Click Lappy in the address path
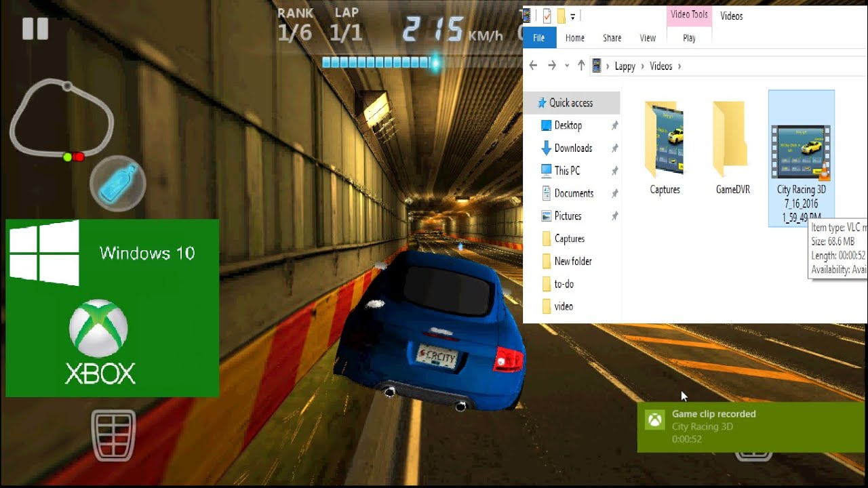 click(x=625, y=66)
